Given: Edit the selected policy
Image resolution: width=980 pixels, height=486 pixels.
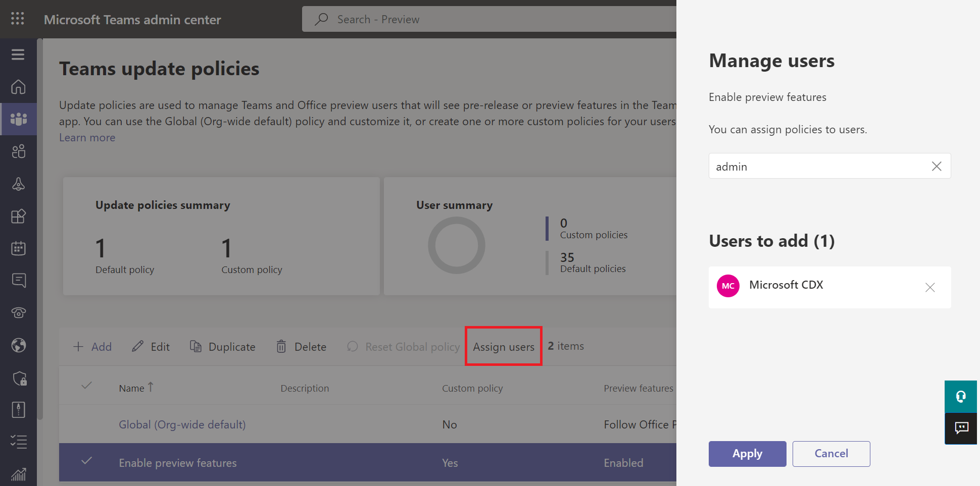Looking at the screenshot, I should click(x=151, y=347).
